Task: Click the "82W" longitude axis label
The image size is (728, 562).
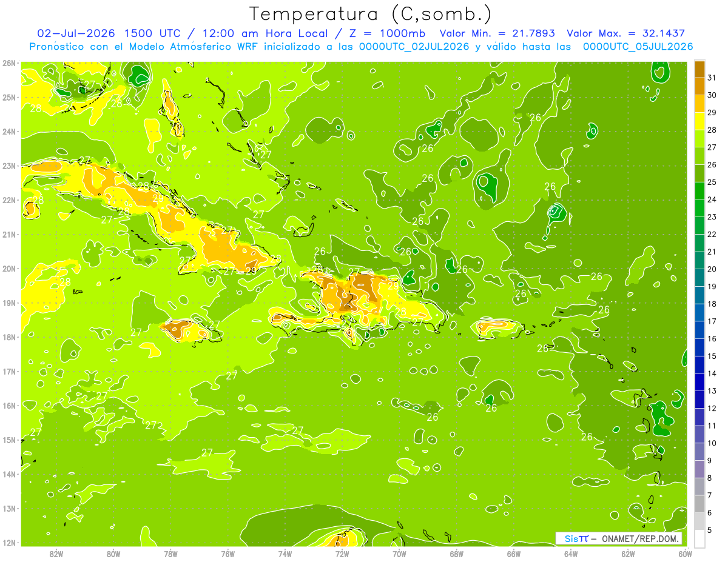Action: [x=56, y=554]
